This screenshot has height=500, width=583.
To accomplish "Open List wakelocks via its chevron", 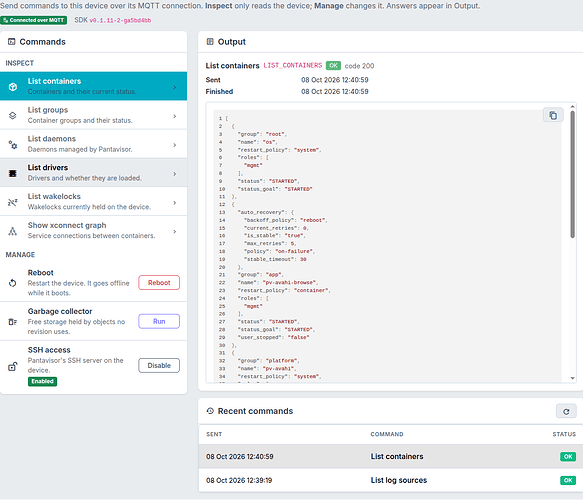I will tap(175, 203).
